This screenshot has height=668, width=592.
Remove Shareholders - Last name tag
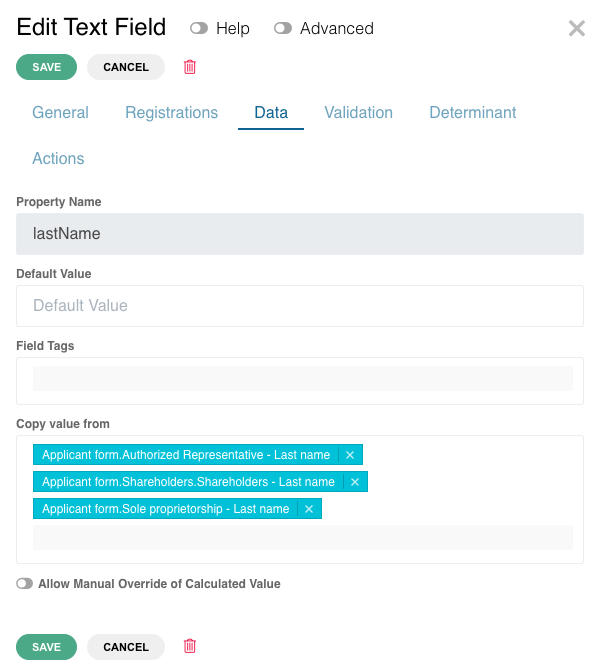pyautogui.click(x=355, y=482)
